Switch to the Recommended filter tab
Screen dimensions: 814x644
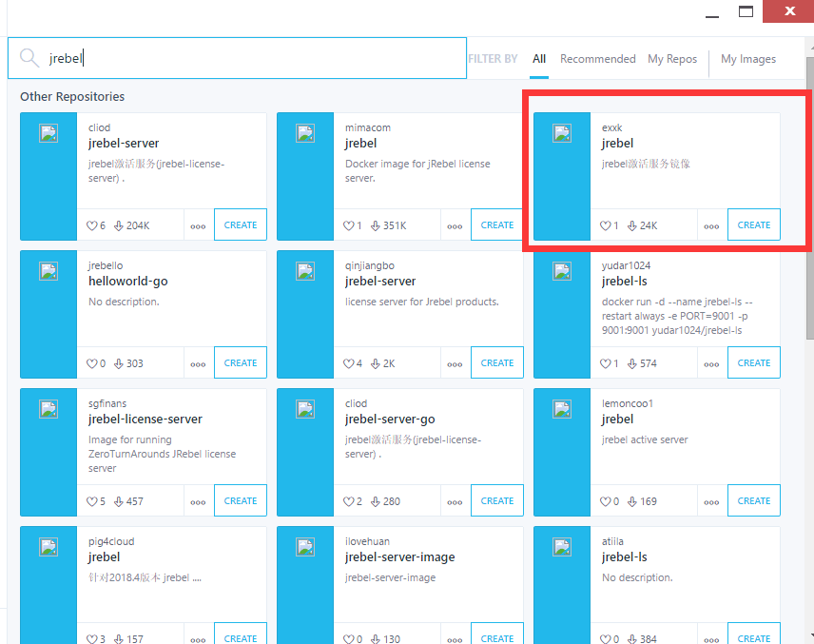(597, 59)
